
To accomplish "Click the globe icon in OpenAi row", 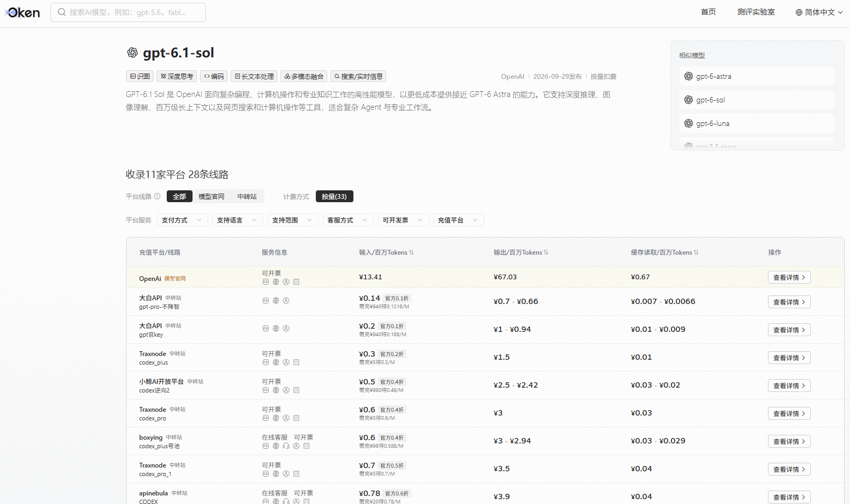I will tap(276, 281).
